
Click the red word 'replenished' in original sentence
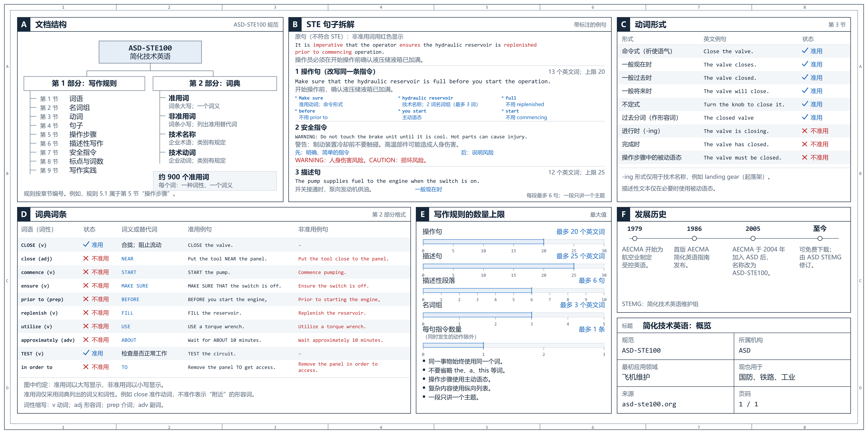(520, 45)
